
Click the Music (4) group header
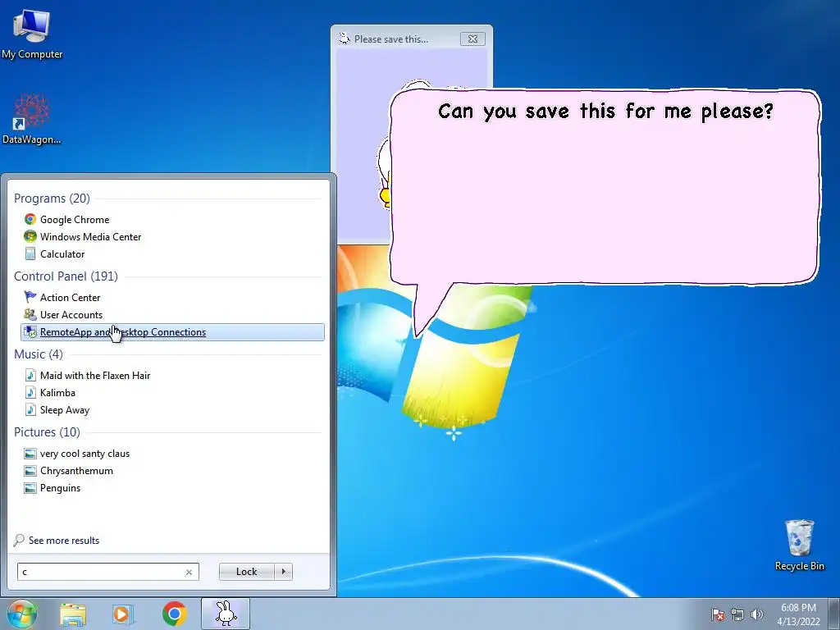click(38, 354)
